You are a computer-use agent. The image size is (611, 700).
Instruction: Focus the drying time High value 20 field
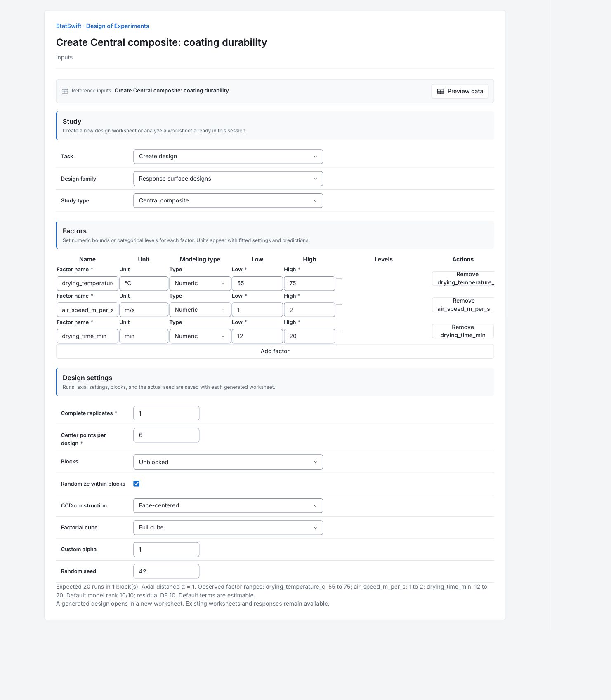[x=309, y=336]
